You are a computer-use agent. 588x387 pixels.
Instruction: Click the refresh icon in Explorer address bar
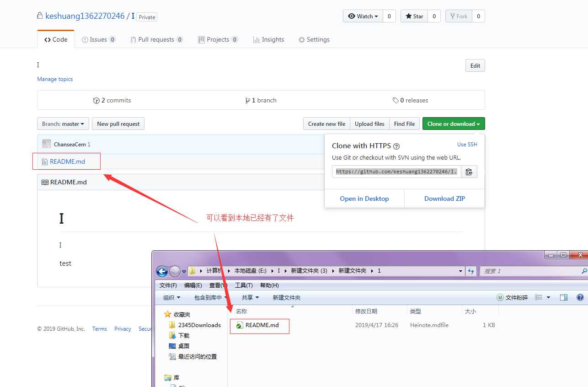[x=471, y=271]
